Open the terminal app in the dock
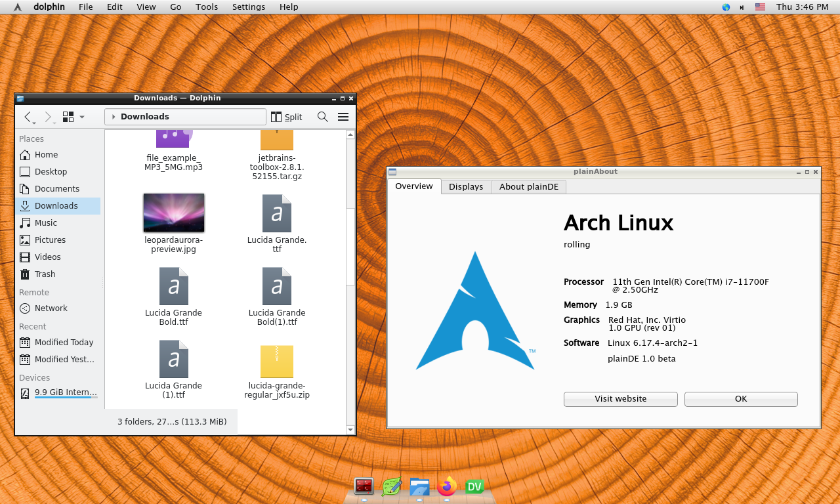840x504 pixels. point(364,486)
